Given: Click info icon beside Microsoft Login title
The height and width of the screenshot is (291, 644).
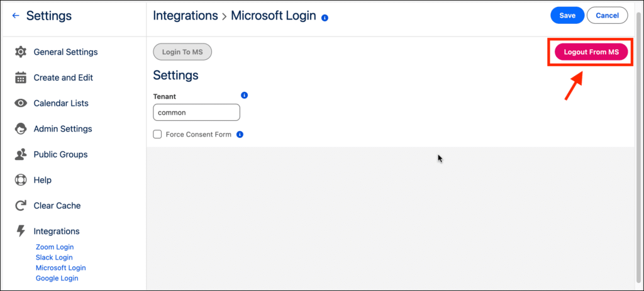Looking at the screenshot, I should tap(325, 18).
